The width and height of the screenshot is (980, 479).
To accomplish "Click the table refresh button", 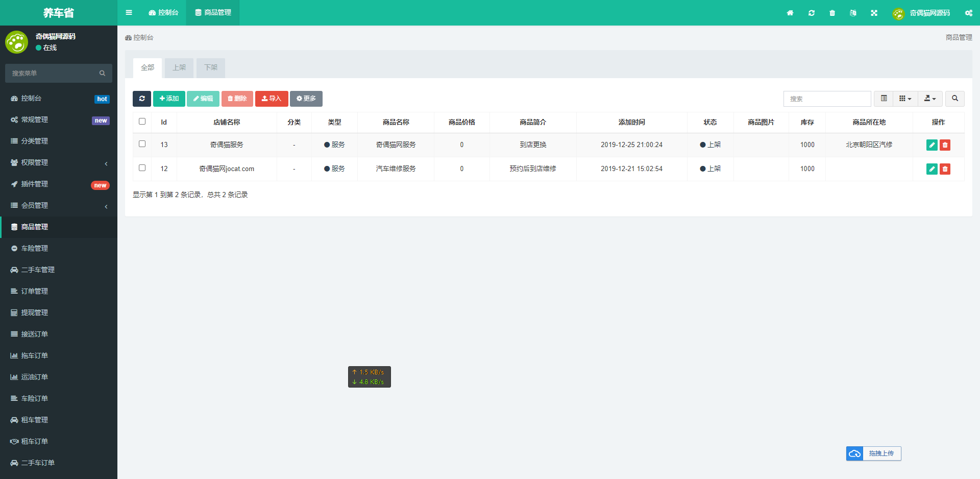I will [x=142, y=99].
